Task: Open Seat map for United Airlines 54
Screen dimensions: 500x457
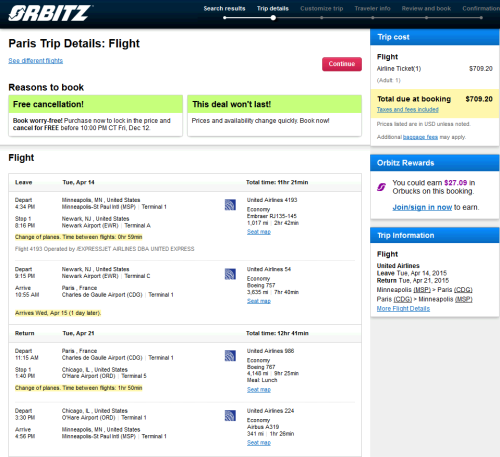Action: [259, 301]
